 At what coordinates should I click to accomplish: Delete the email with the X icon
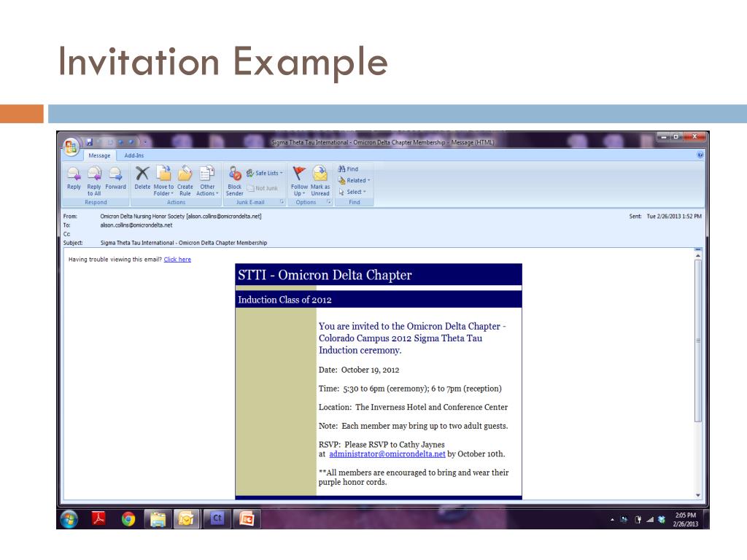[142, 179]
